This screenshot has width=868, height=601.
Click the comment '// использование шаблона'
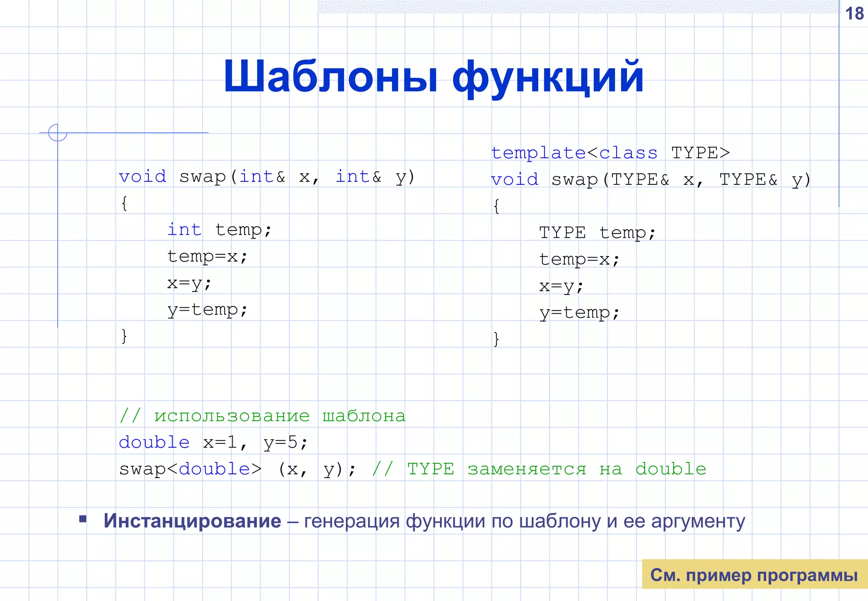tap(262, 416)
